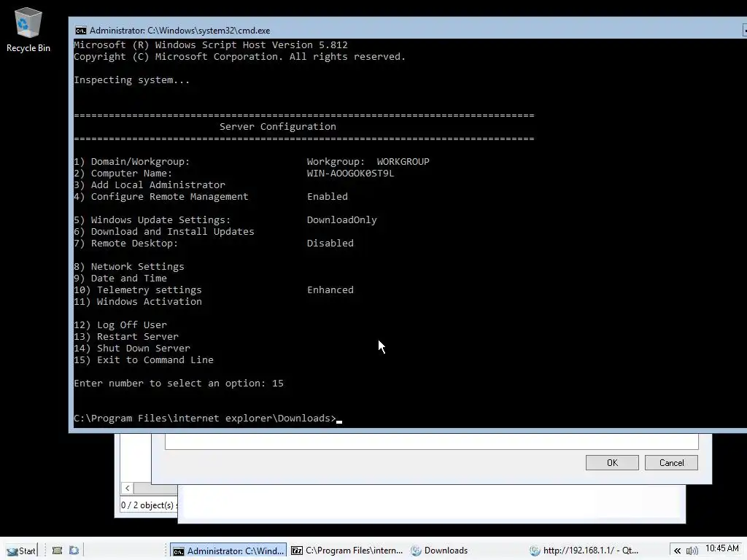Open the Recycle Bin desktop icon
The image size is (747, 560).
coord(28,29)
